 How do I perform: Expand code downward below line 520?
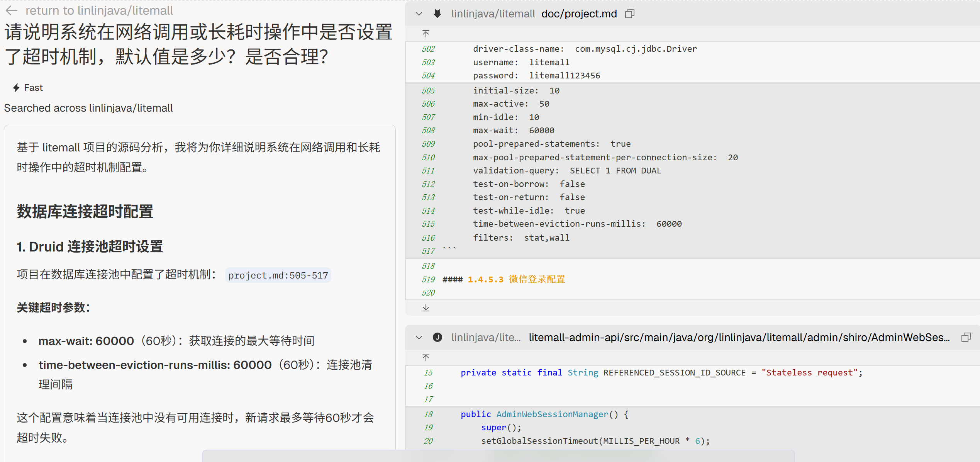[x=426, y=308]
